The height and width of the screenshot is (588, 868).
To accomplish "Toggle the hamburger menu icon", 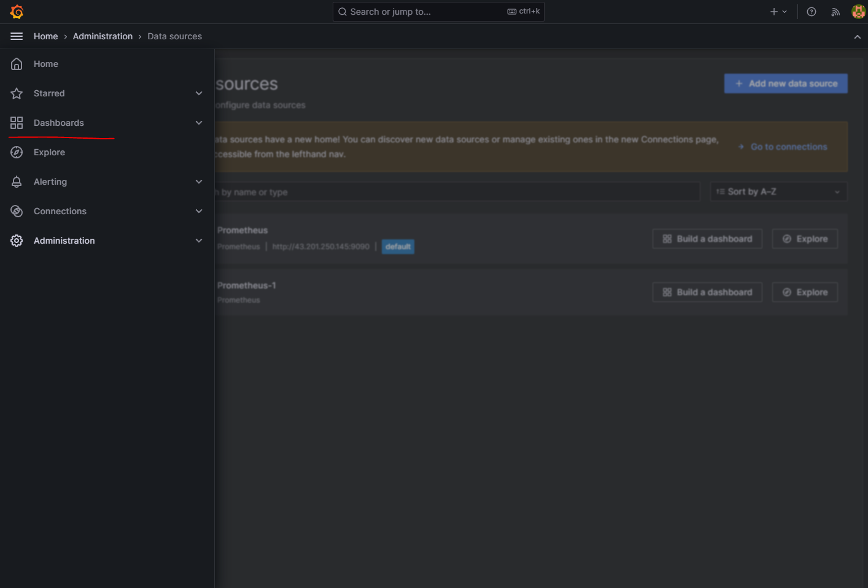I will click(17, 36).
